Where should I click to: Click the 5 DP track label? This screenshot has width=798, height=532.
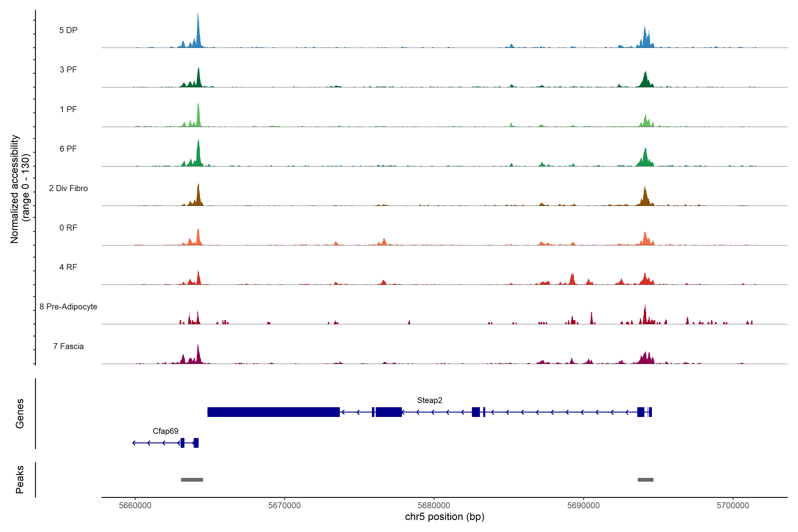pos(68,30)
